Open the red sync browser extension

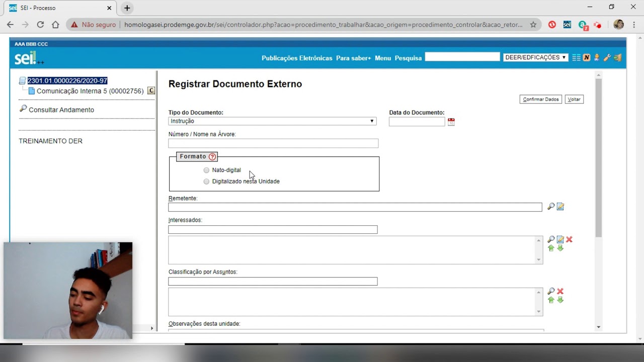click(x=552, y=25)
